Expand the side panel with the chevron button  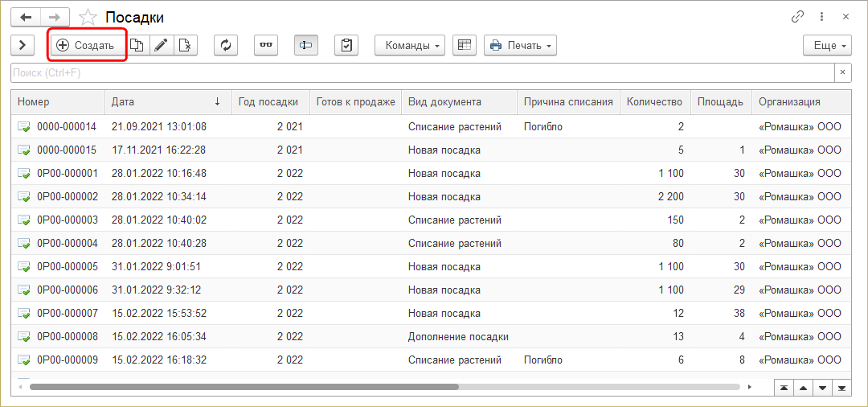(x=23, y=45)
